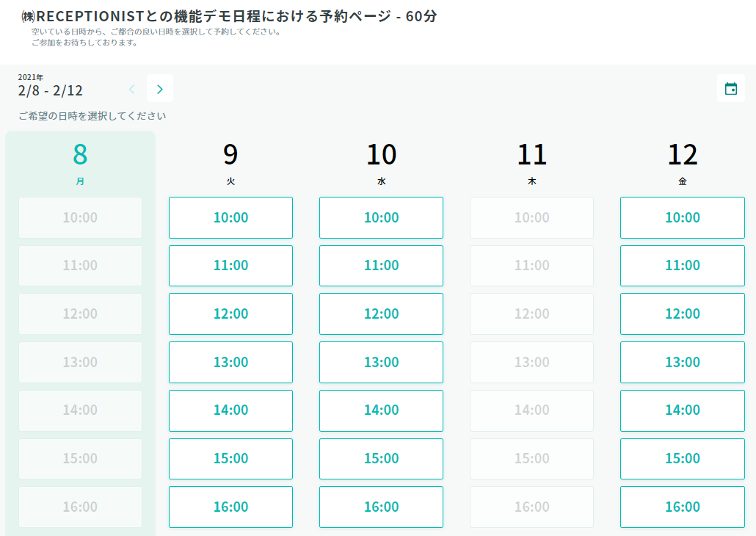Select 12:00 on Tuesday the 9th
The width and height of the screenshot is (756, 536).
click(x=230, y=314)
